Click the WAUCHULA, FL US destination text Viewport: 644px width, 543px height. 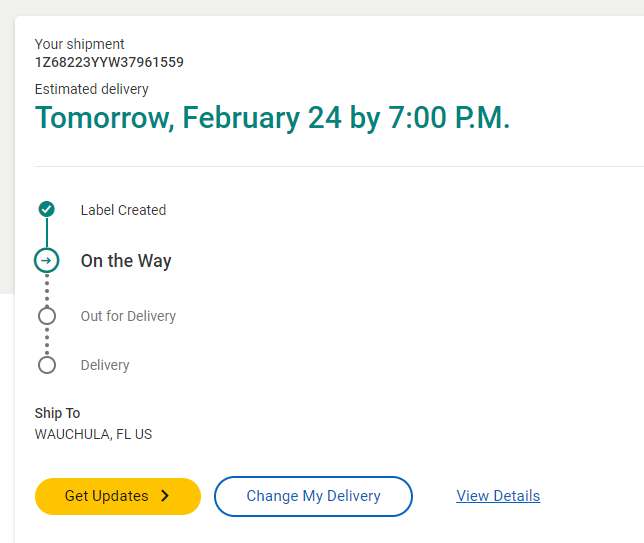pos(93,434)
